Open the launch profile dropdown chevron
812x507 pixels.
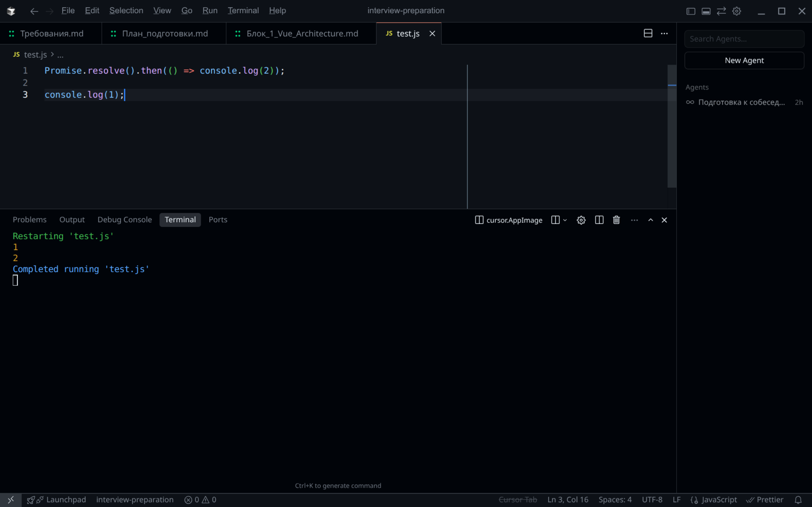[x=565, y=220]
